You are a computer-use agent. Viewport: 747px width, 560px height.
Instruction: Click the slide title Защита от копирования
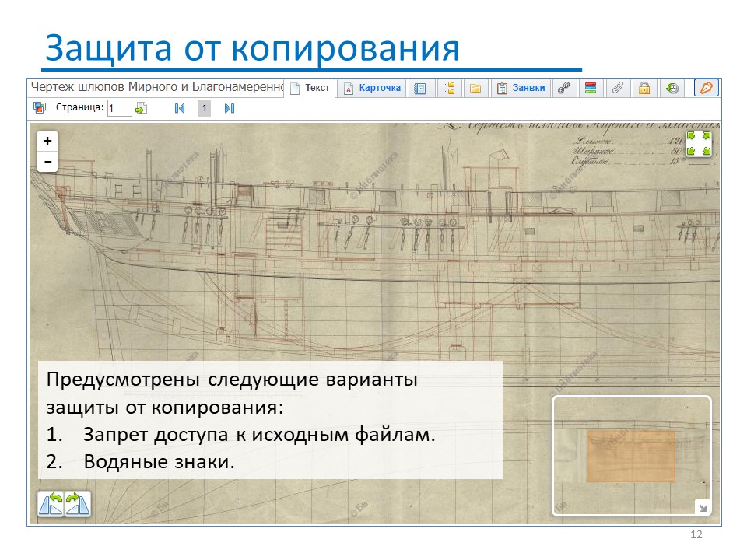(252, 48)
